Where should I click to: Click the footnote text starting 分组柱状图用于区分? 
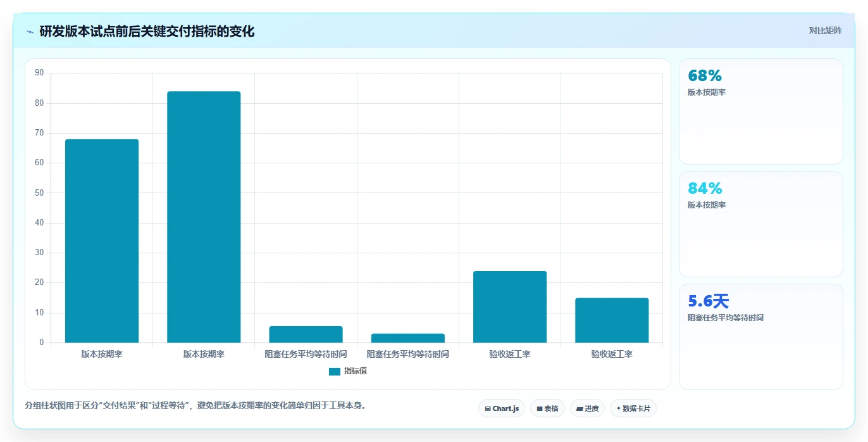[x=195, y=405]
